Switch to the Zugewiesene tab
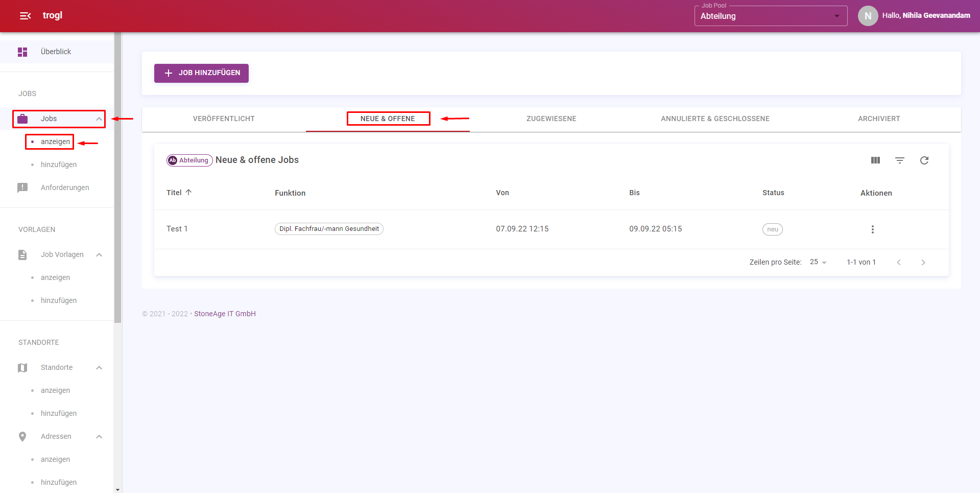Image resolution: width=980 pixels, height=493 pixels. tap(551, 119)
